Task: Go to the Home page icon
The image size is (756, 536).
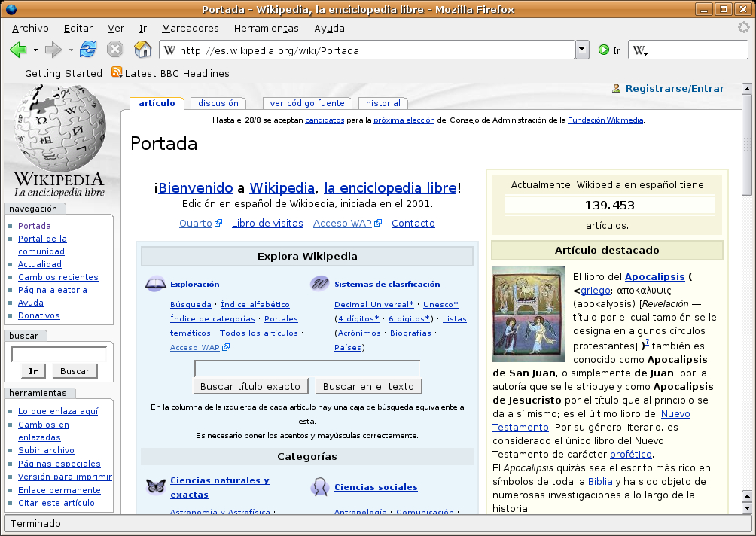Action: [x=142, y=50]
